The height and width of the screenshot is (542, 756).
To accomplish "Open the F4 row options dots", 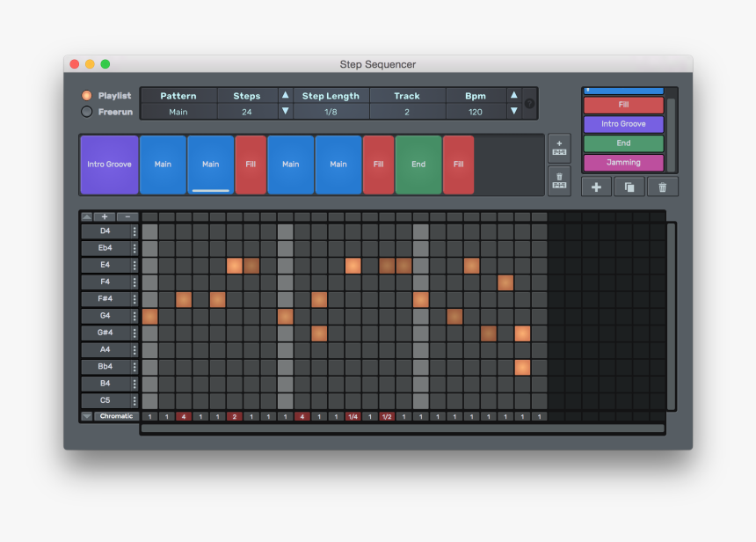I will (x=134, y=282).
